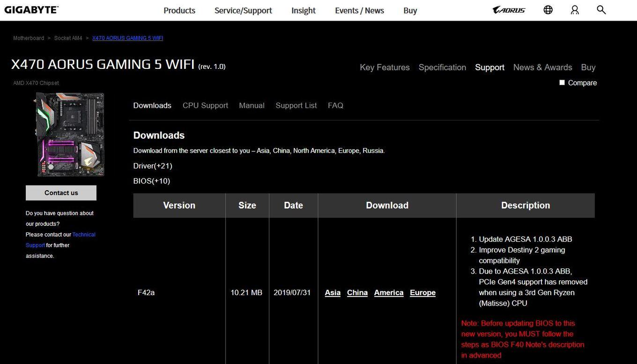Viewport: 637px width, 364px height.
Task: Switch to the FAQ tab
Action: (335, 105)
